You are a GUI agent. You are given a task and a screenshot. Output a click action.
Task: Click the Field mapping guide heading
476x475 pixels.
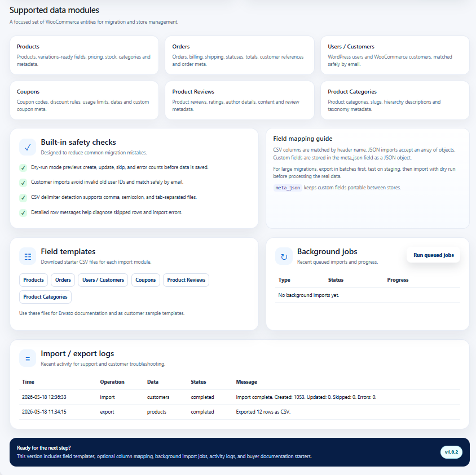(303, 139)
